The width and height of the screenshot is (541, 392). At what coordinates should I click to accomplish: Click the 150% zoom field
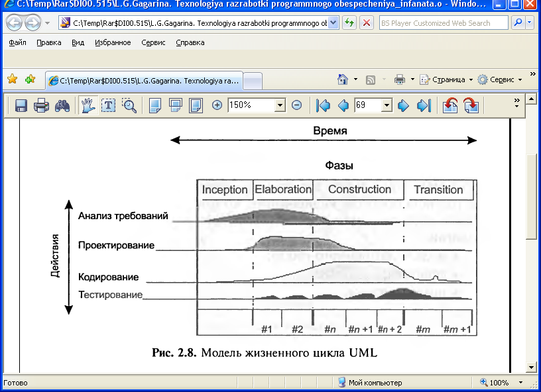point(252,105)
